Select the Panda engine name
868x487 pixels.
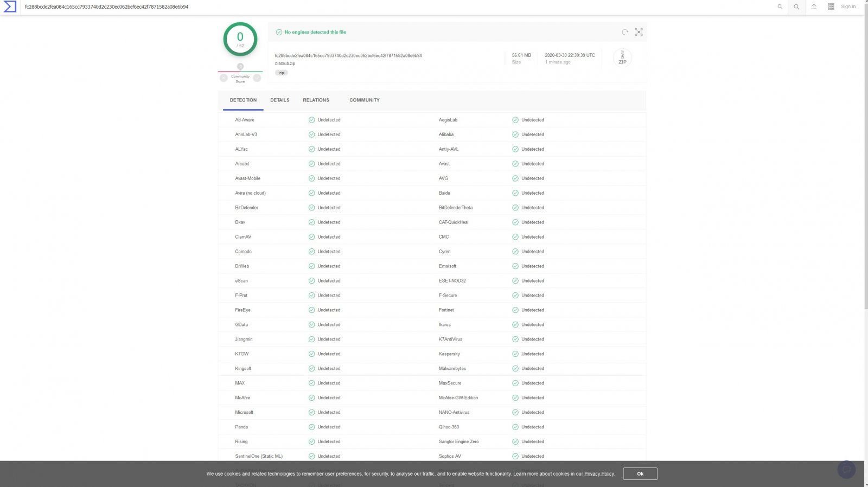(241, 427)
